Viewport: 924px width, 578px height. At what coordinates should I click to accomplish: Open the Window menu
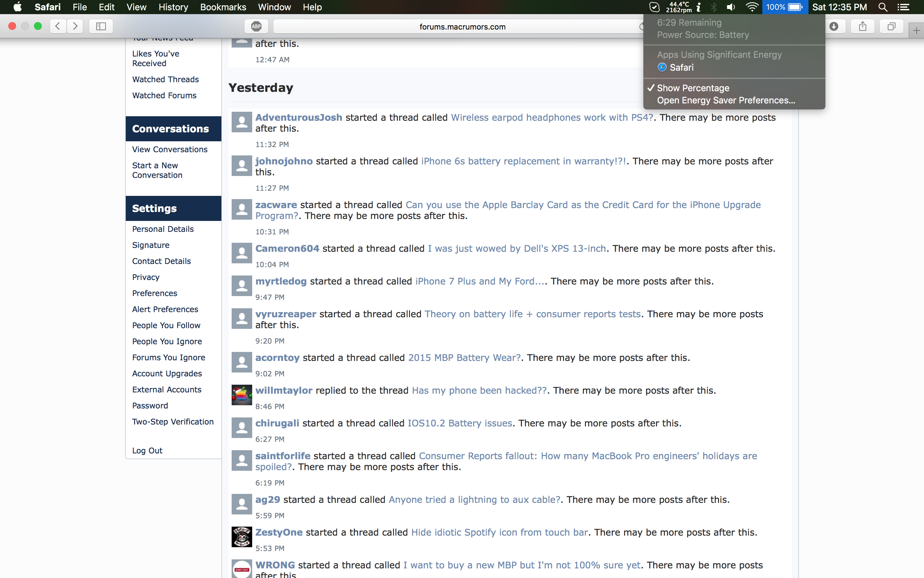click(x=274, y=7)
